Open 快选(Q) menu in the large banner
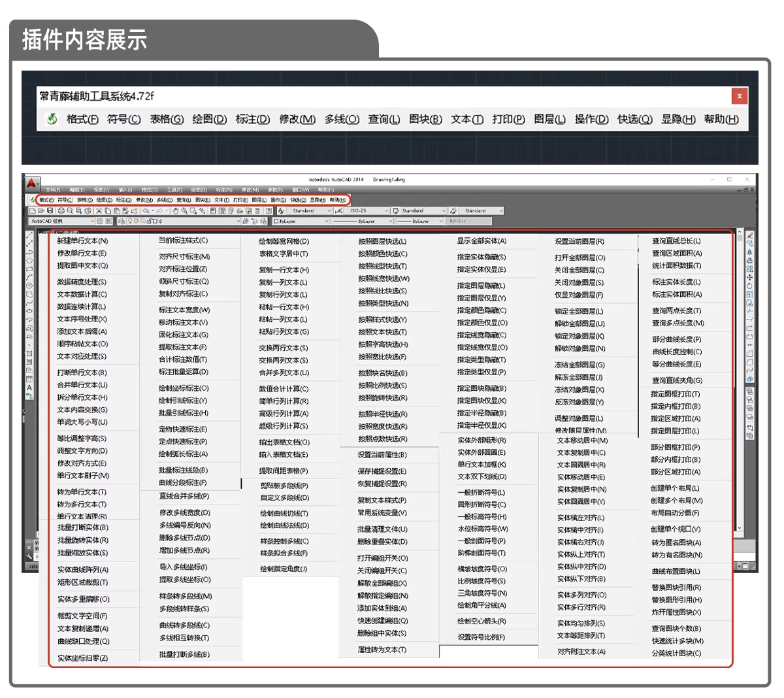The width and height of the screenshot is (784, 698). pyautogui.click(x=635, y=119)
